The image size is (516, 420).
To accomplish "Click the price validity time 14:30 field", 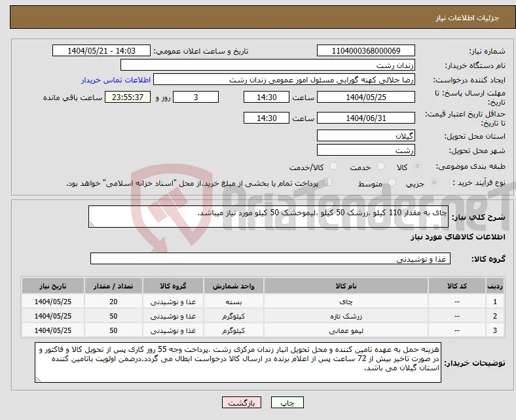I will point(267,118).
